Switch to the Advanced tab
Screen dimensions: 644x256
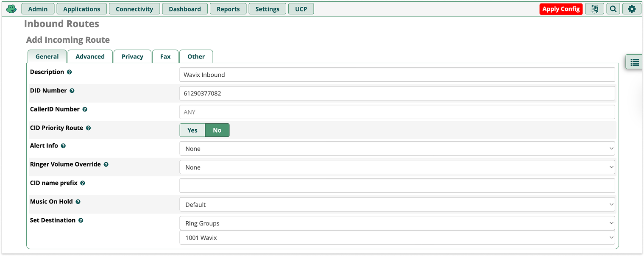(90, 56)
